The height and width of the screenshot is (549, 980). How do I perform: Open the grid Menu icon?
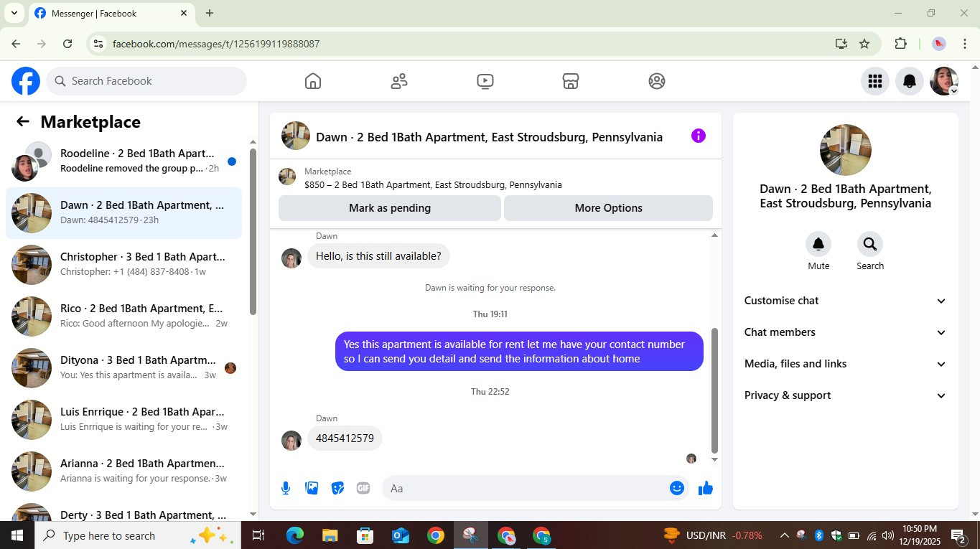point(874,81)
